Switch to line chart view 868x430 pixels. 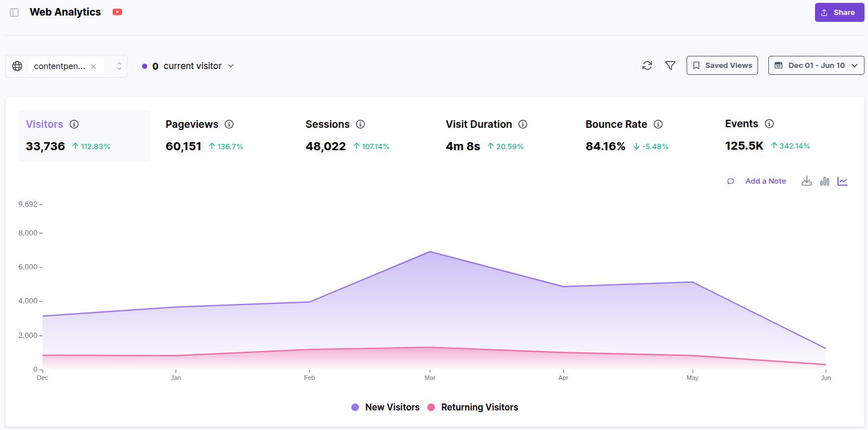click(843, 181)
